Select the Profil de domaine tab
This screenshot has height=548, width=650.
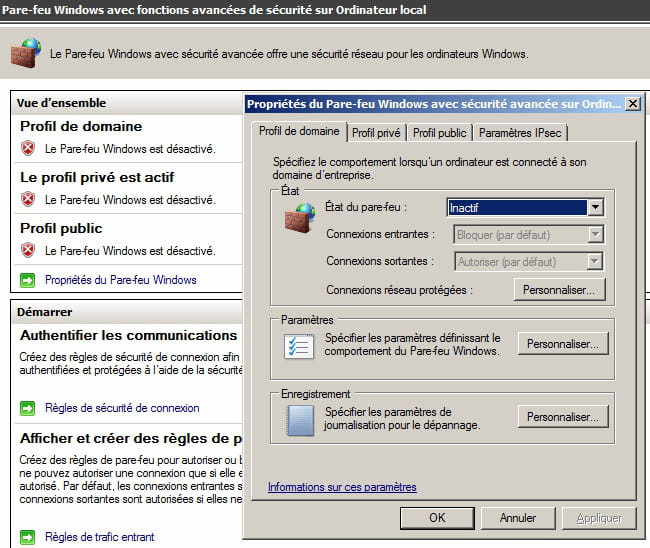[299, 131]
